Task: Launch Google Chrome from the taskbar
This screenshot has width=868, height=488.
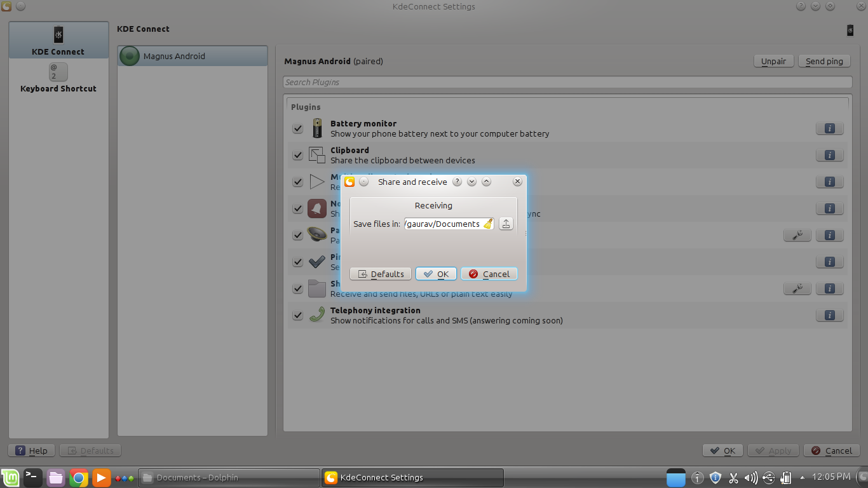Action: [79, 478]
